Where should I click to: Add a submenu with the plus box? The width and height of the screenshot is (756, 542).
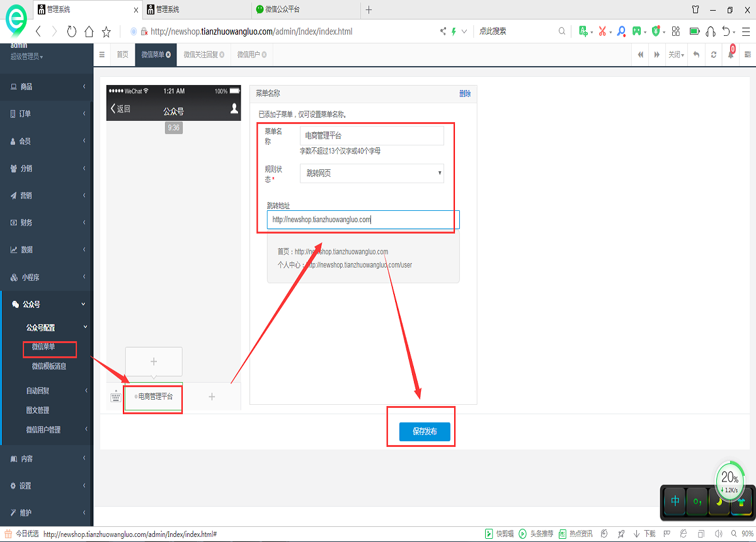pos(154,361)
